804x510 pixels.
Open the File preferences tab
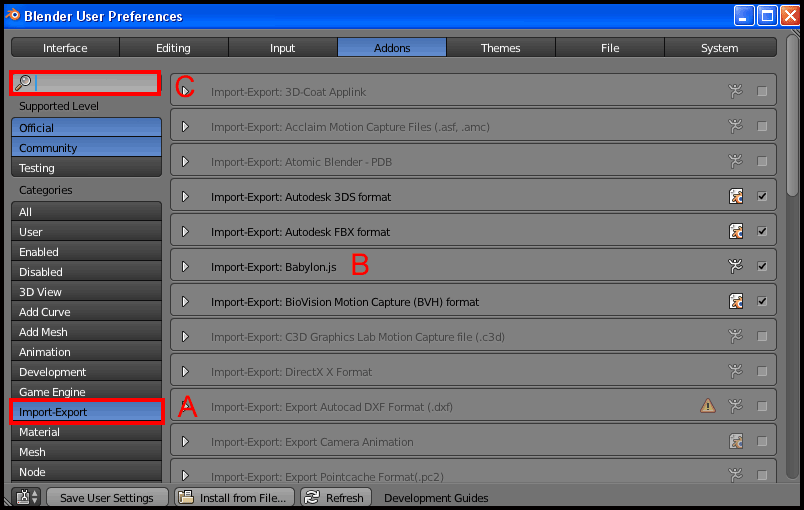[610, 48]
